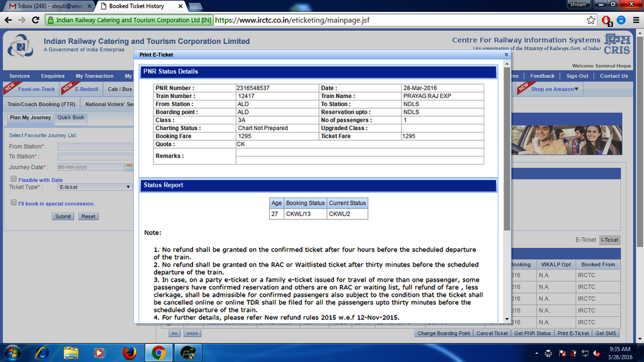Close the Print E-Ticket dialog

coord(506,55)
